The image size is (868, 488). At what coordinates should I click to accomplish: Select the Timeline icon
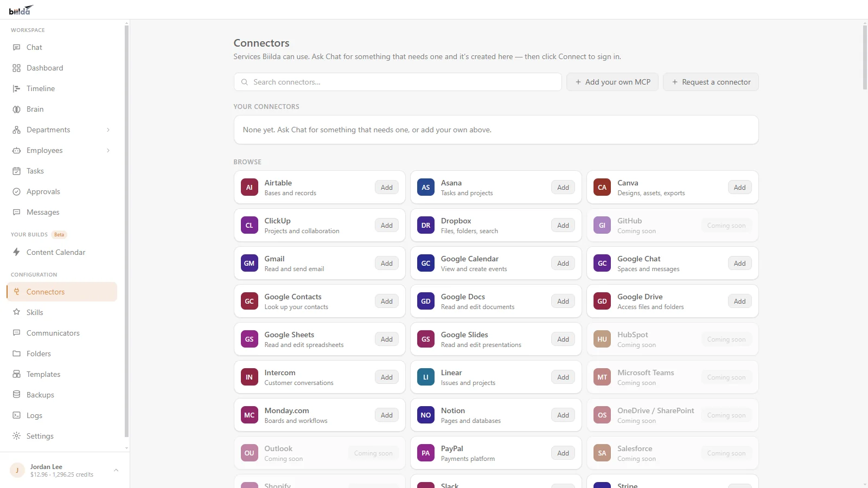click(x=16, y=88)
